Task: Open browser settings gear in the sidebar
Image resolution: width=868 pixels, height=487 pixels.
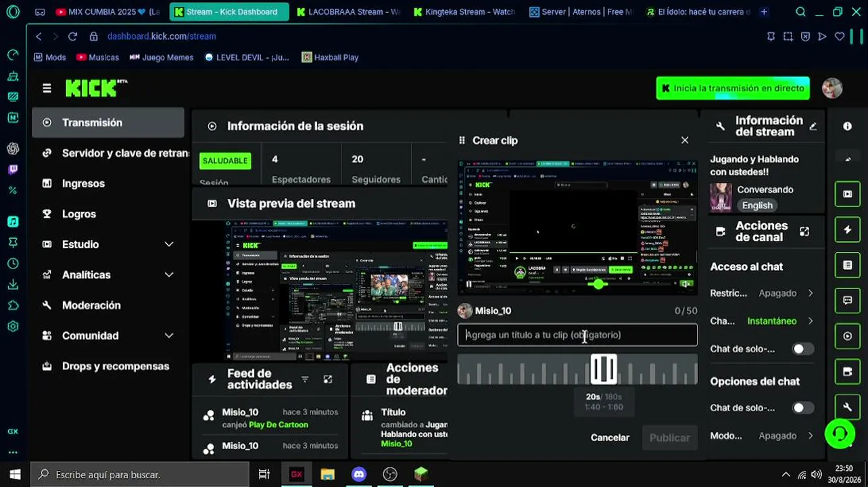Action: click(x=13, y=326)
